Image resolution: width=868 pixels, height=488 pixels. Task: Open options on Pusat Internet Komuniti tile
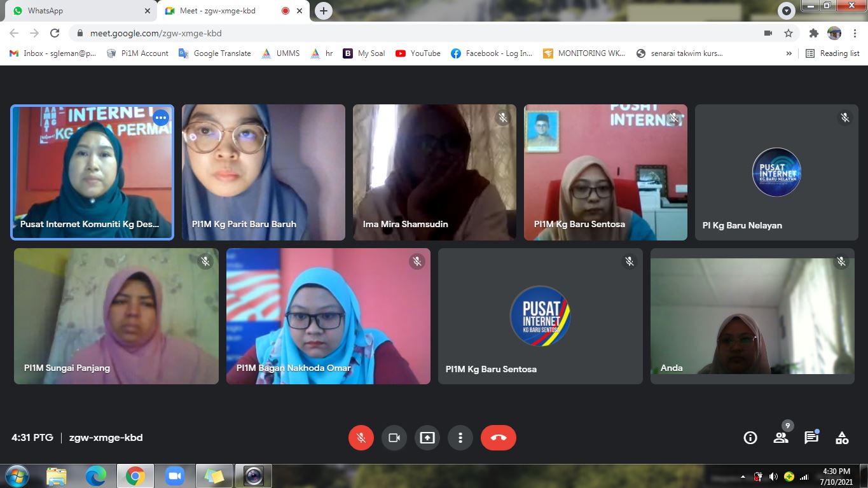161,118
